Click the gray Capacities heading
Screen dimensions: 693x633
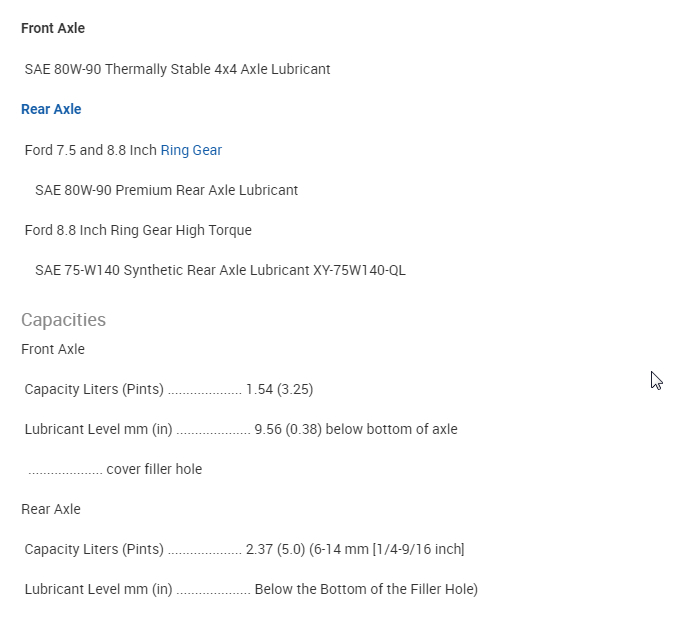[x=63, y=320]
